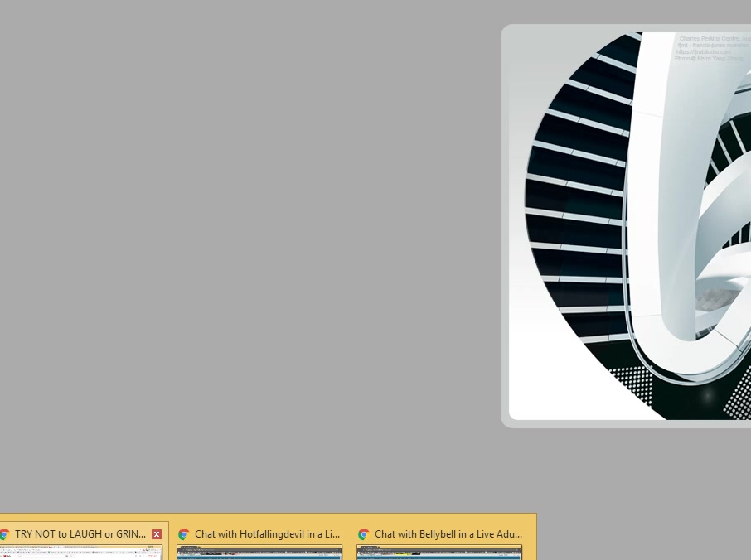Switch to TRY NOT to LAUGH window title
751x560 pixels.
[80, 534]
